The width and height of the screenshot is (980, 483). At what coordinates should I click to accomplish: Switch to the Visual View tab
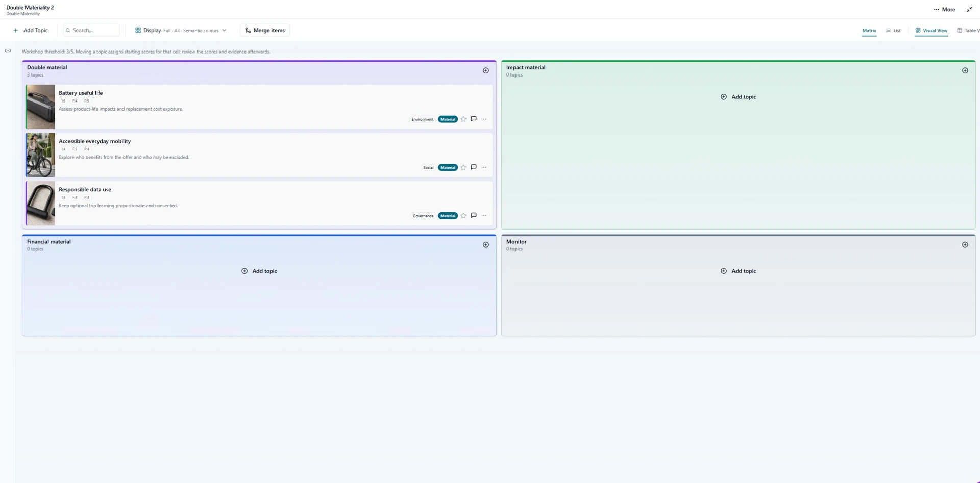tap(932, 31)
